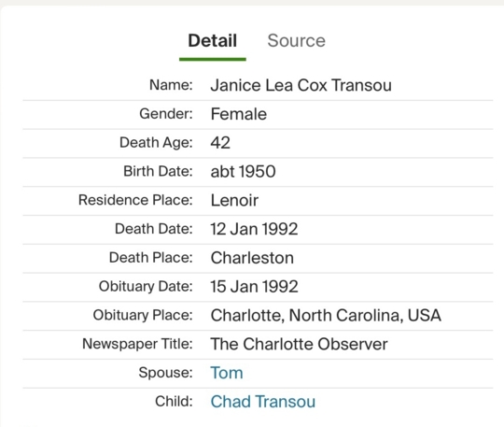Click the name Janice Lea Cox Transou
Image resolution: width=504 pixels, height=427 pixels.
click(x=301, y=85)
